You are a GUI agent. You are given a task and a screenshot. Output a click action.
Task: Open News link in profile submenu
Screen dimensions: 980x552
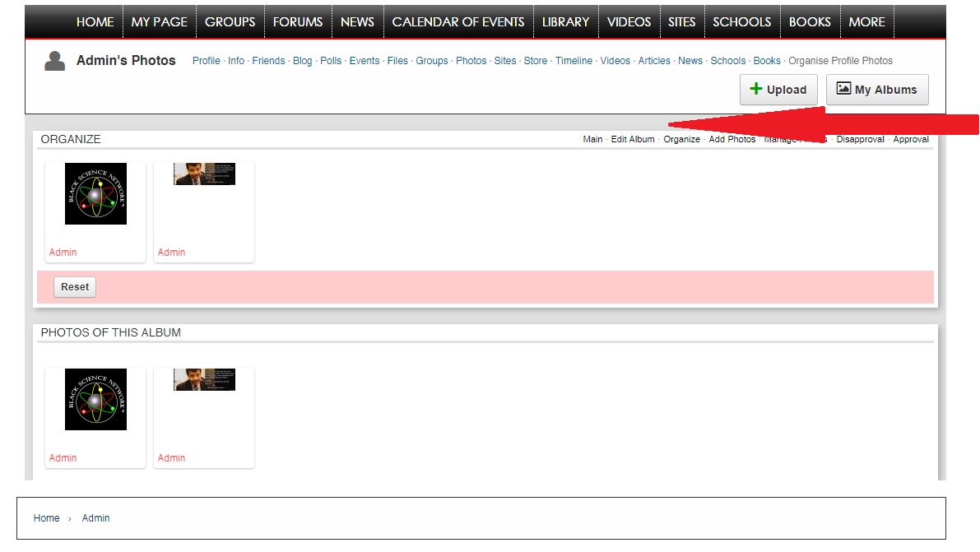click(690, 61)
